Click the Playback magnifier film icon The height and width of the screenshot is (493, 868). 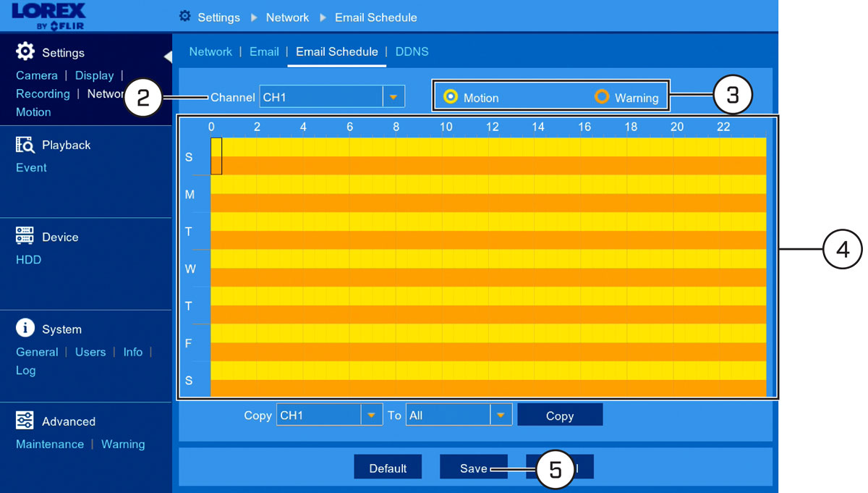pyautogui.click(x=25, y=145)
